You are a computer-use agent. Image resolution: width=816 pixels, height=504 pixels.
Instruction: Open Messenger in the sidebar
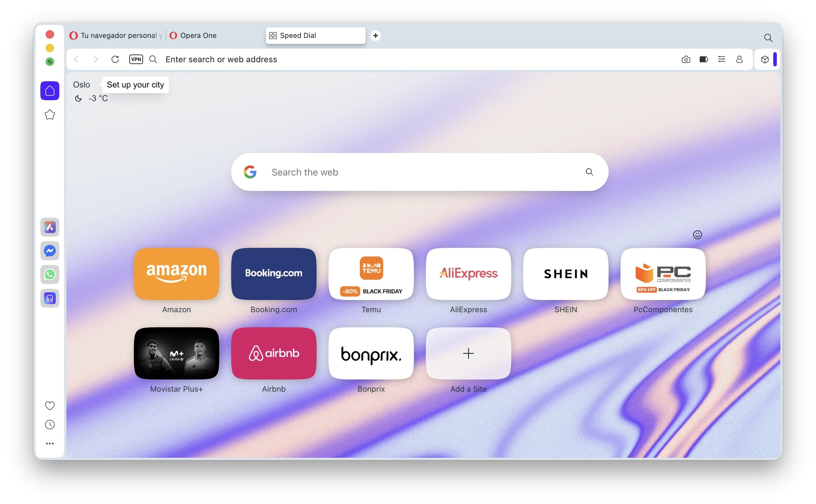coord(50,251)
